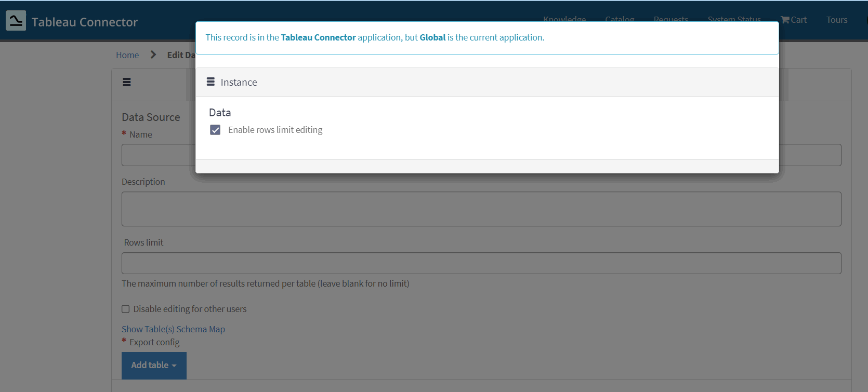
Task: Open the Knowledge menu item
Action: click(x=564, y=19)
